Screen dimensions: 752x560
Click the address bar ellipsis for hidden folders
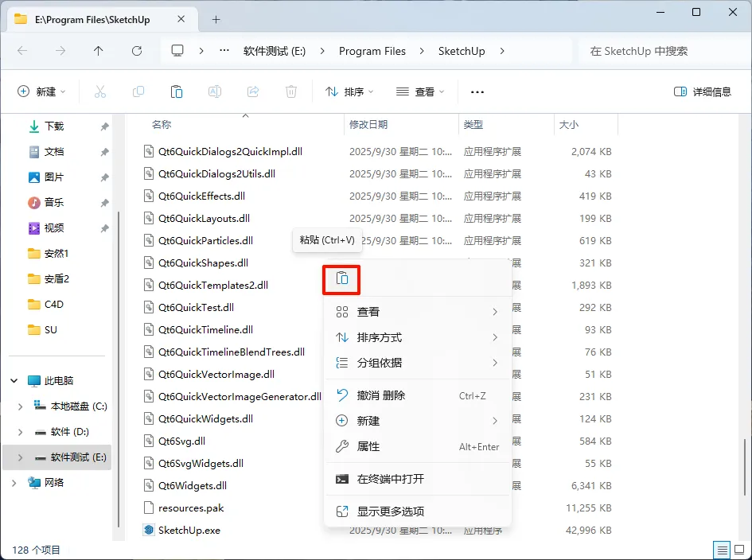[224, 51]
